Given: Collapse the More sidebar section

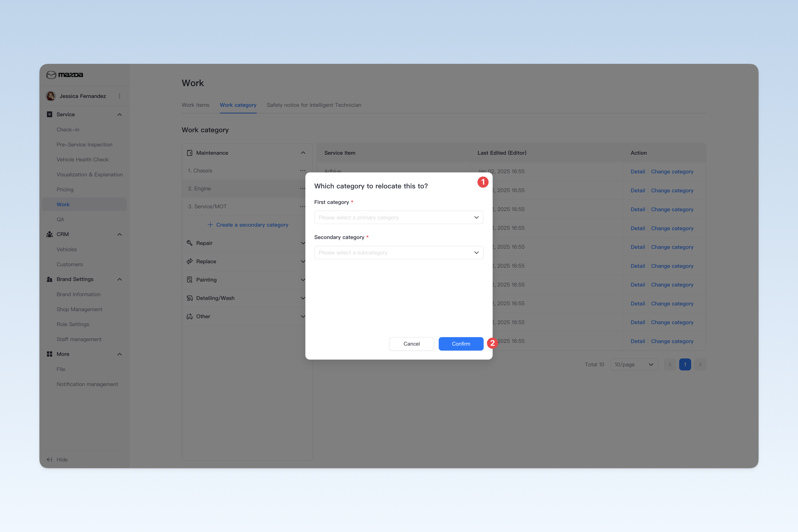Looking at the screenshot, I should (x=119, y=354).
